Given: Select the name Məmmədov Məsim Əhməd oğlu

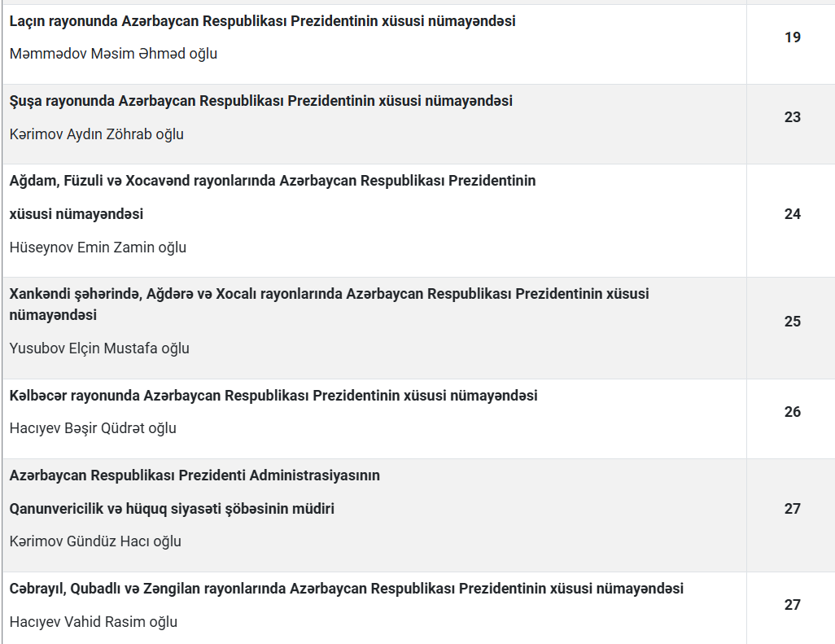Looking at the screenshot, I should point(113,54).
